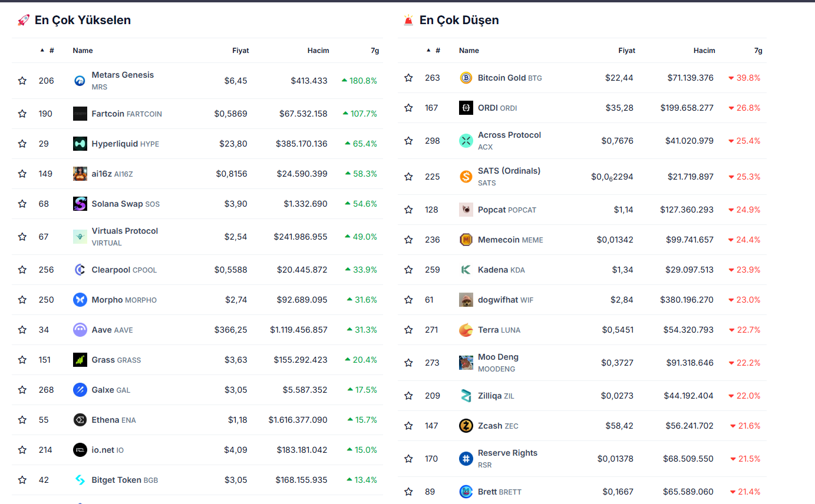
Task: Click the Brett coin avatar
Action: pos(466,492)
